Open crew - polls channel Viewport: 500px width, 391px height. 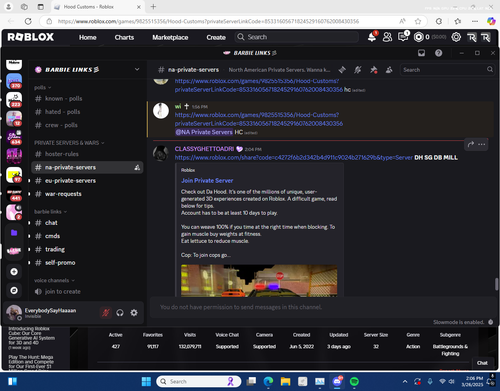point(61,125)
